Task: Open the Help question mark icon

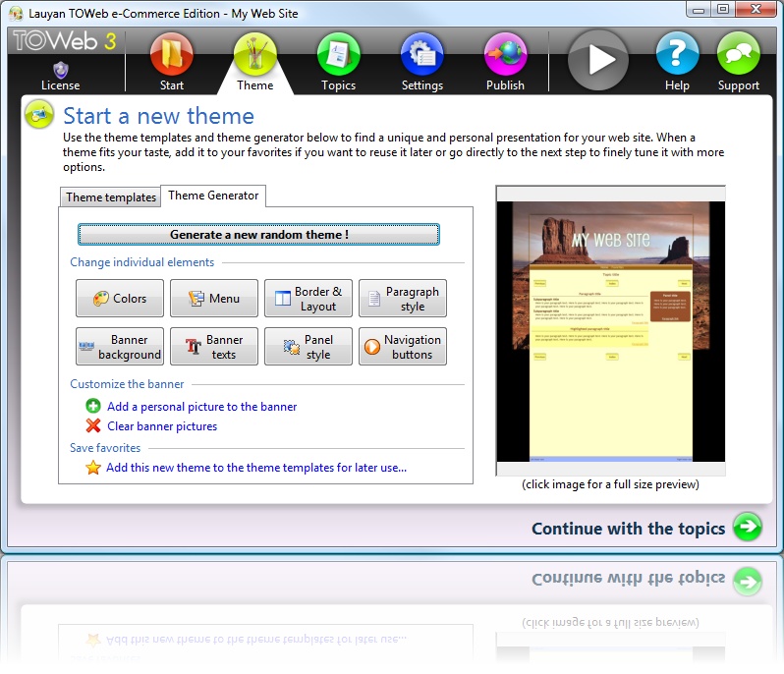Action: [x=677, y=53]
